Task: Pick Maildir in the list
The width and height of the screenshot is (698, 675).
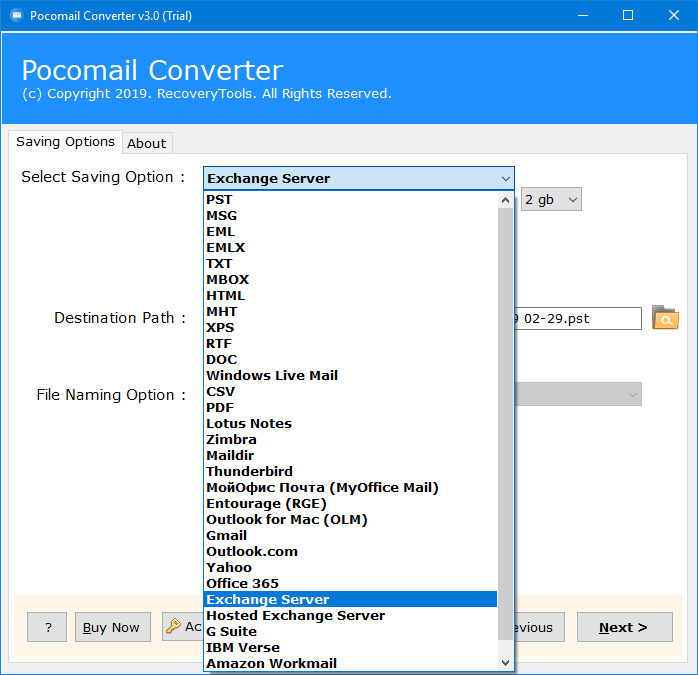Action: point(351,455)
